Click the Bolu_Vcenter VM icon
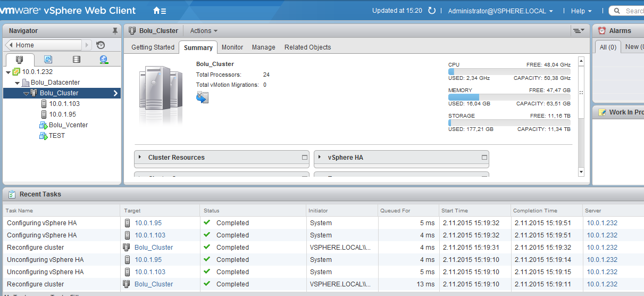The height and width of the screenshot is (296, 644). (44, 125)
